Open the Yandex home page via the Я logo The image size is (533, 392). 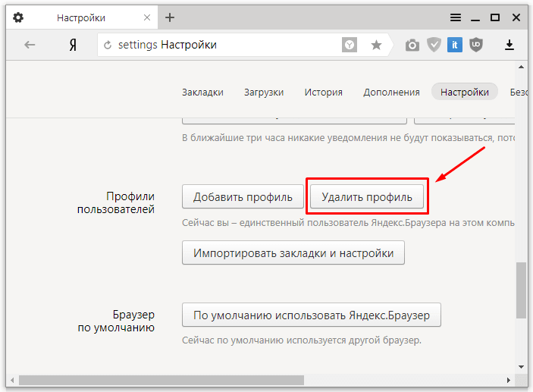[73, 45]
